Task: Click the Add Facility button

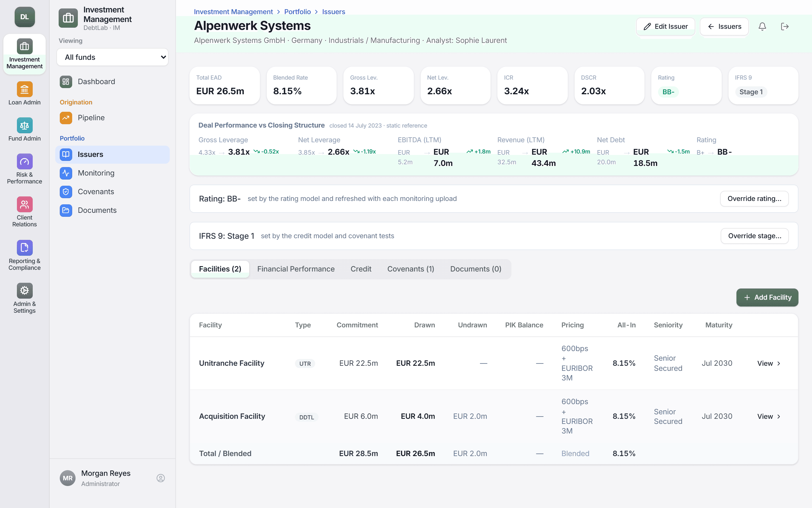Action: 767,297
